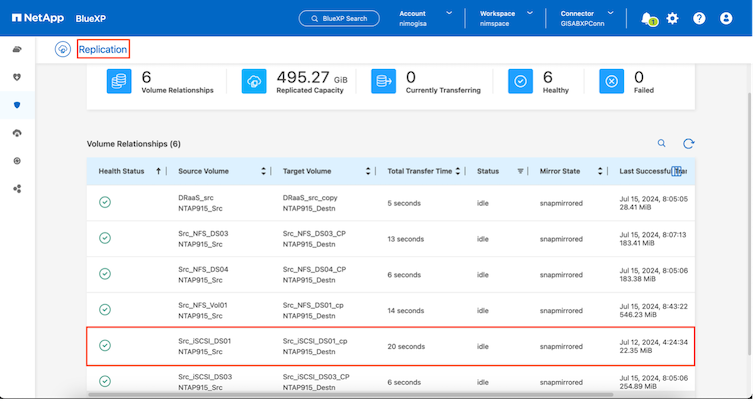
Task: Filter the Status column
Action: pyautogui.click(x=520, y=171)
